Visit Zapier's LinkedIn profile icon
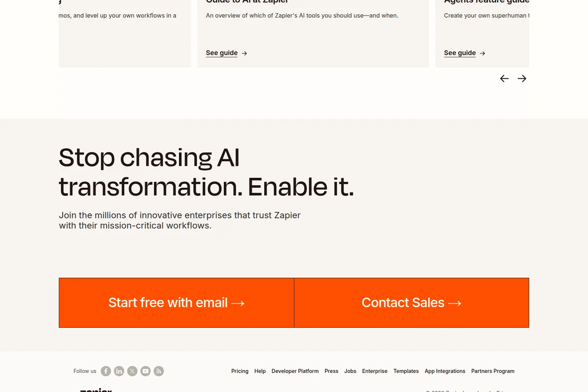Image resolution: width=588 pixels, height=392 pixels. tap(119, 371)
